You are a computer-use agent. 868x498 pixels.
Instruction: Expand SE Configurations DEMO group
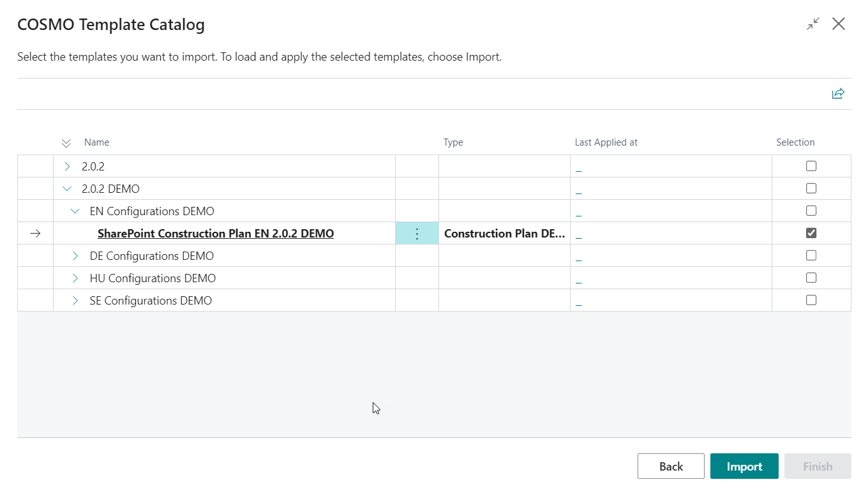point(75,301)
